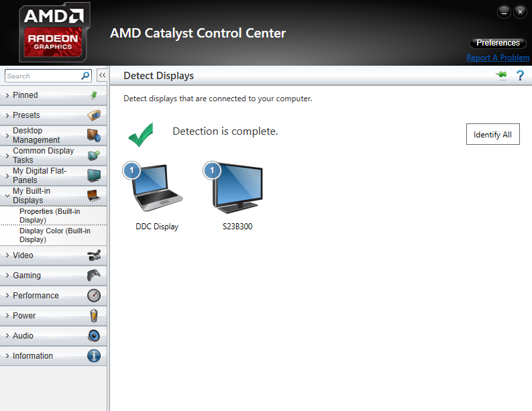Screen dimensions: 532x411
Task: Click the Gaming controller icon
Action: [x=94, y=276]
